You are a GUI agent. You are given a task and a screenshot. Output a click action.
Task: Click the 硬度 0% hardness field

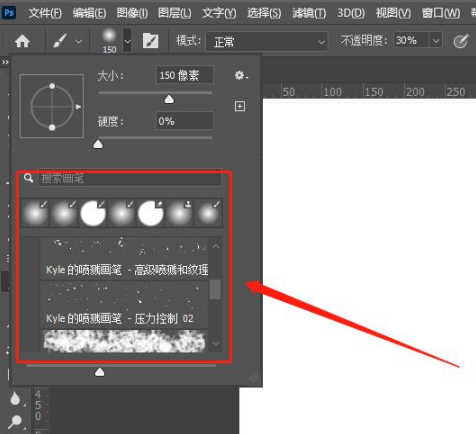184,121
